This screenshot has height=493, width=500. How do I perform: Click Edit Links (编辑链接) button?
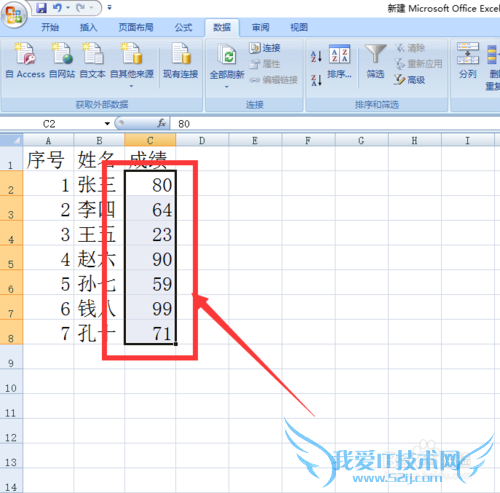[273, 80]
